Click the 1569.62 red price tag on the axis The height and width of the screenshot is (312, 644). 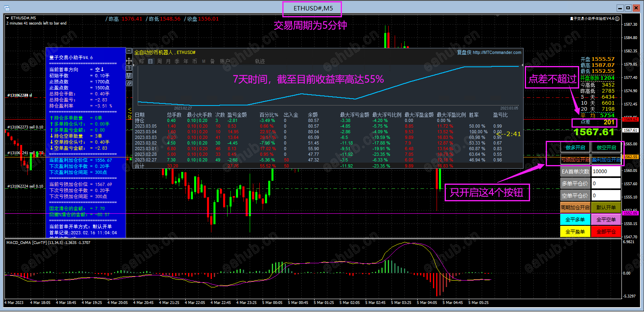point(631,119)
